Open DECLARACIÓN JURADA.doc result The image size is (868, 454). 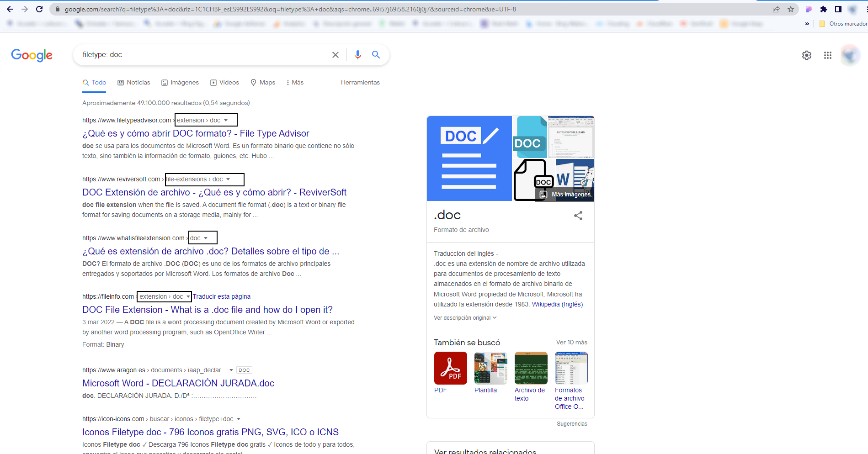[x=178, y=383]
